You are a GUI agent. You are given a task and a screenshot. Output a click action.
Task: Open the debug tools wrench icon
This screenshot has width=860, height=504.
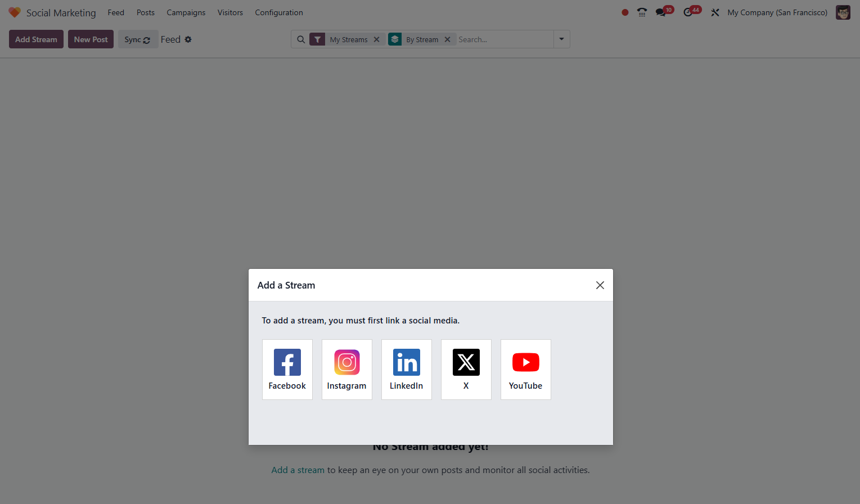click(x=715, y=12)
